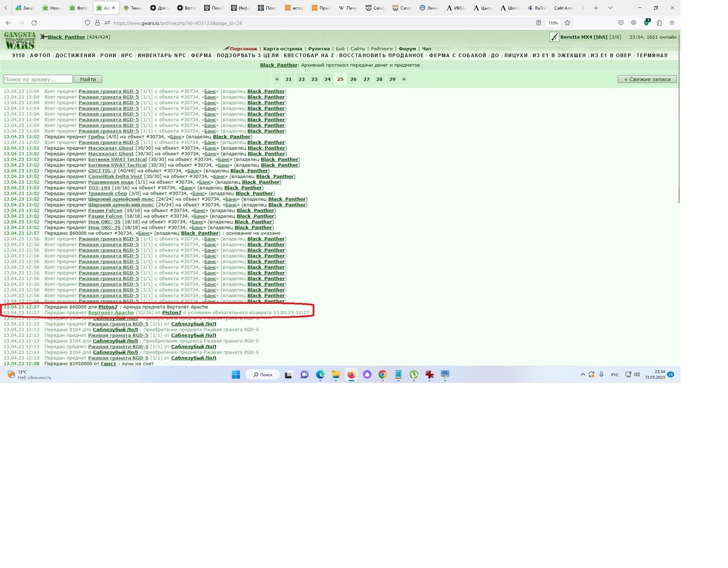This screenshot has width=728, height=568.
Task: Go to archive page 29
Action: click(x=392, y=79)
